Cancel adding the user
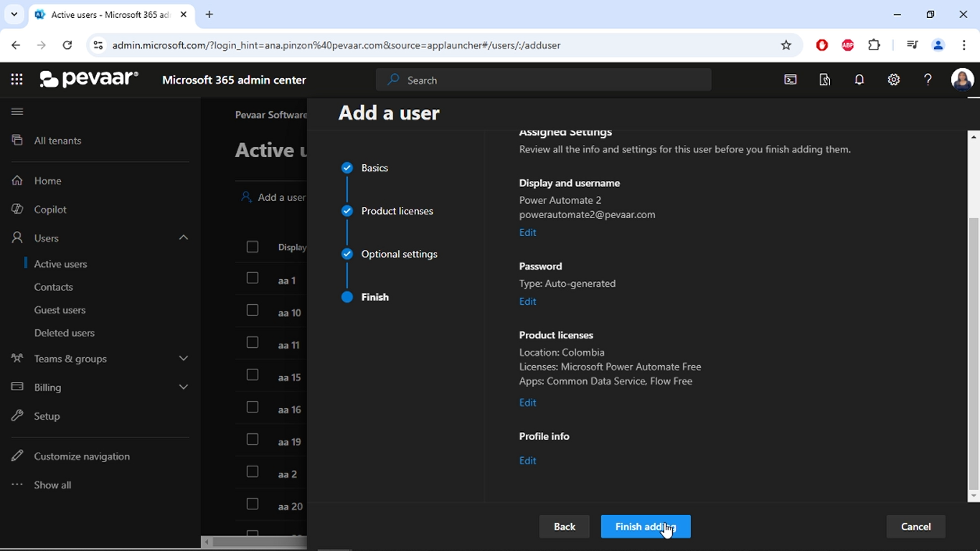The width and height of the screenshot is (980, 551). tap(916, 527)
